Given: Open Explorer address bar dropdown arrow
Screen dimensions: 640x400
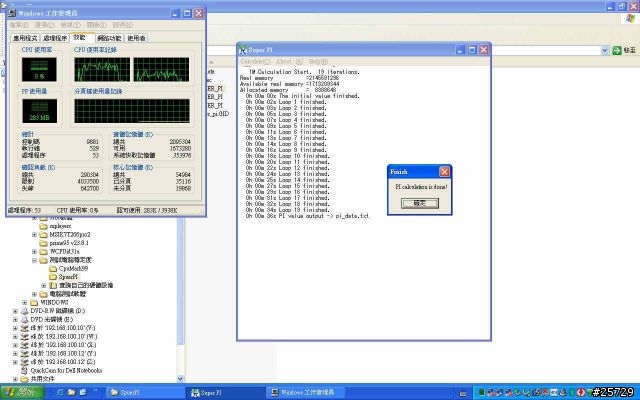Looking at the screenshot, I should [x=604, y=50].
